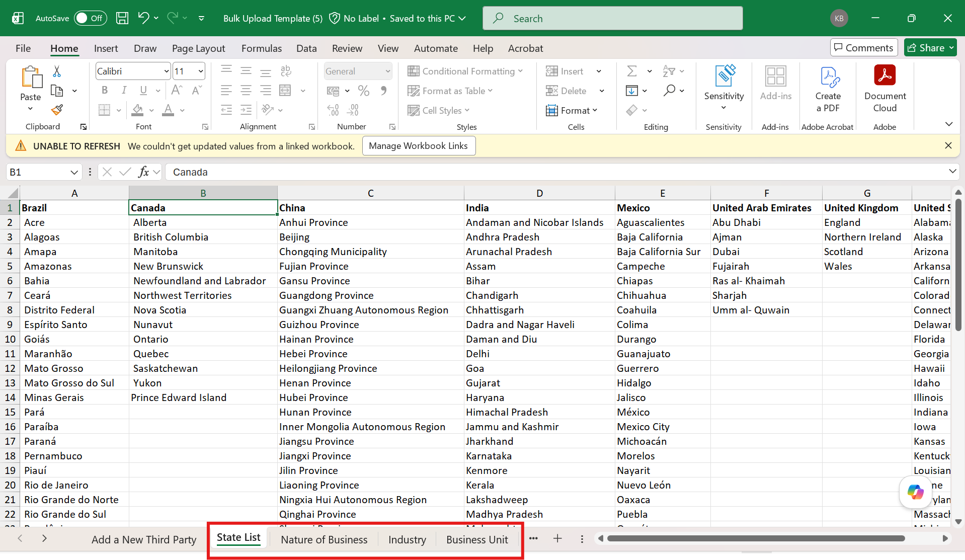Open the Formulas ribbon tab
Viewport: 965px width, 560px height.
coord(262,48)
